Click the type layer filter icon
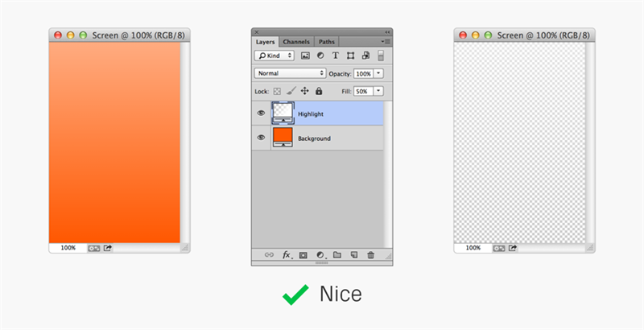 click(336, 56)
